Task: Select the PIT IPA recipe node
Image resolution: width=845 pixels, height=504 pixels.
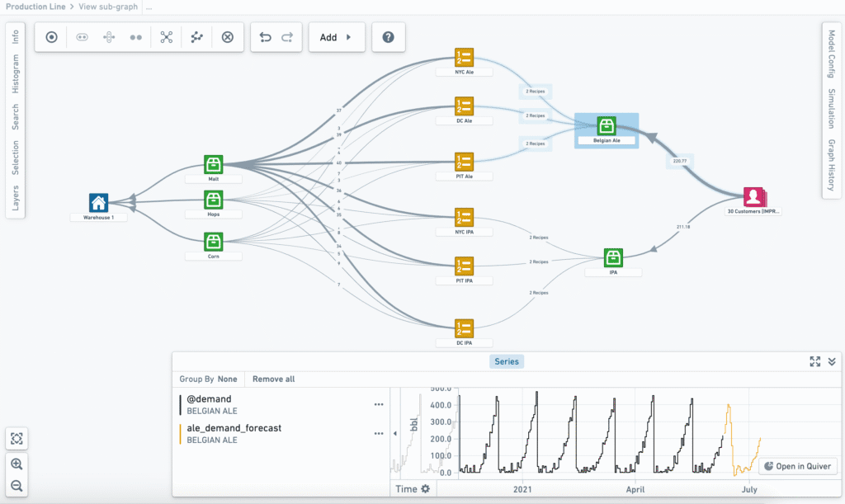Action: tap(464, 266)
